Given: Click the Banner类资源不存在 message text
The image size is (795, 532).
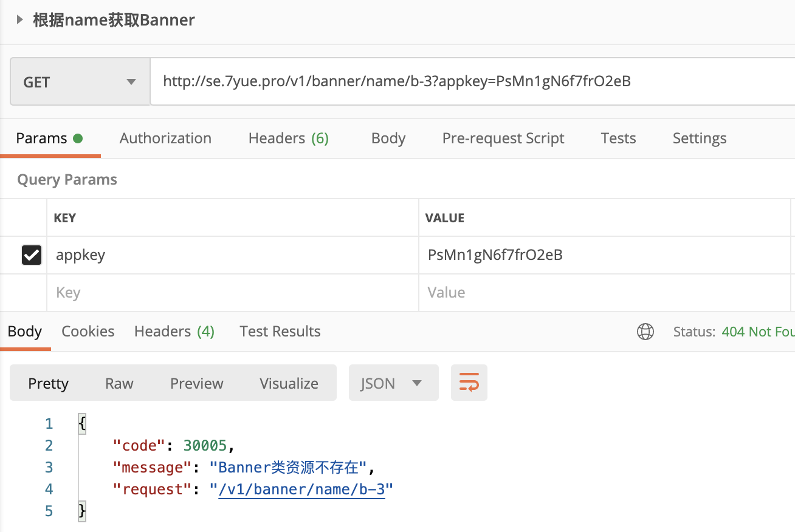Looking at the screenshot, I should 289,468.
